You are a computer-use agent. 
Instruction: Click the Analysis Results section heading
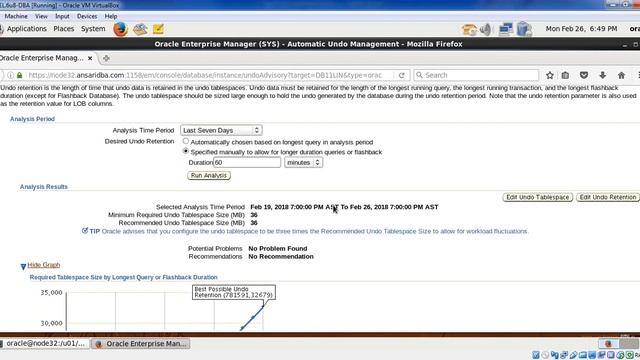pos(44,187)
